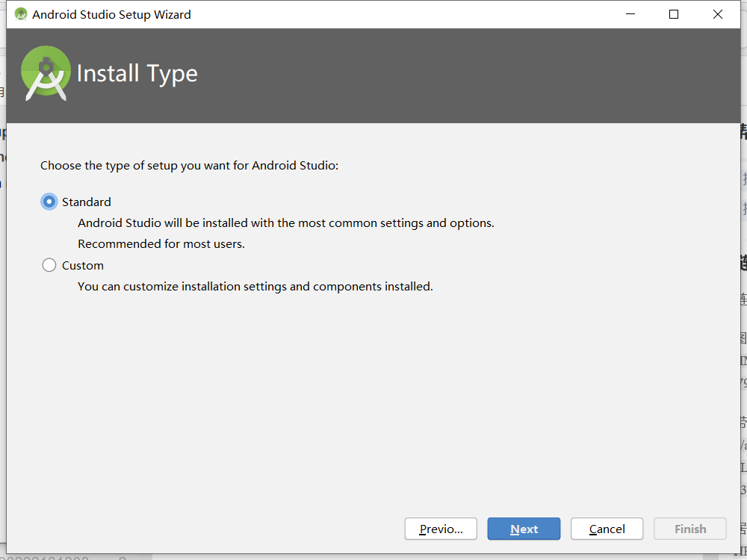747x560 pixels.
Task: Close the Setup Wizard window
Action: 717,14
